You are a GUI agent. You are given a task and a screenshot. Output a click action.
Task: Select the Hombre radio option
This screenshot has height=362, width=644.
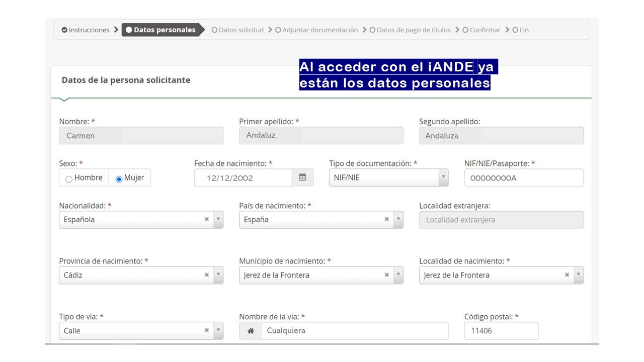point(69,178)
